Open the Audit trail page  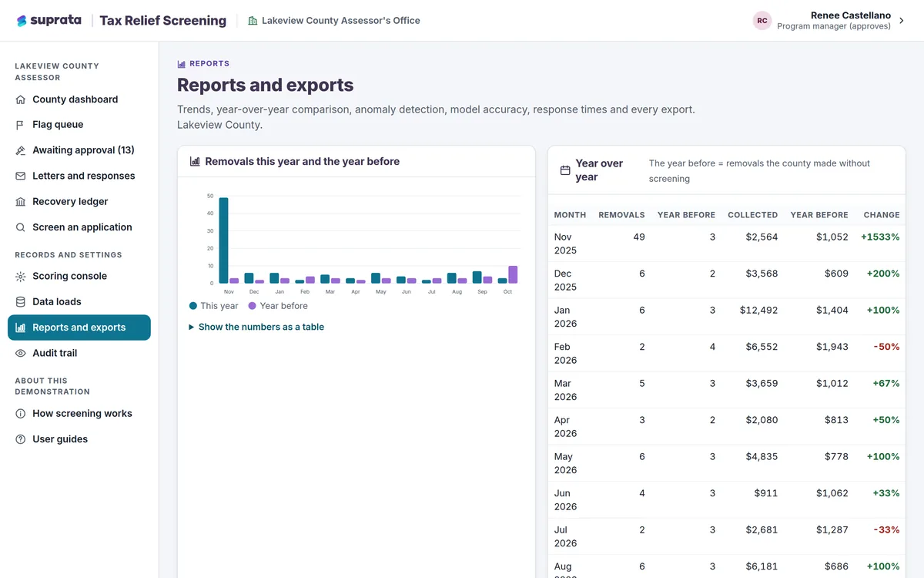tap(79, 353)
